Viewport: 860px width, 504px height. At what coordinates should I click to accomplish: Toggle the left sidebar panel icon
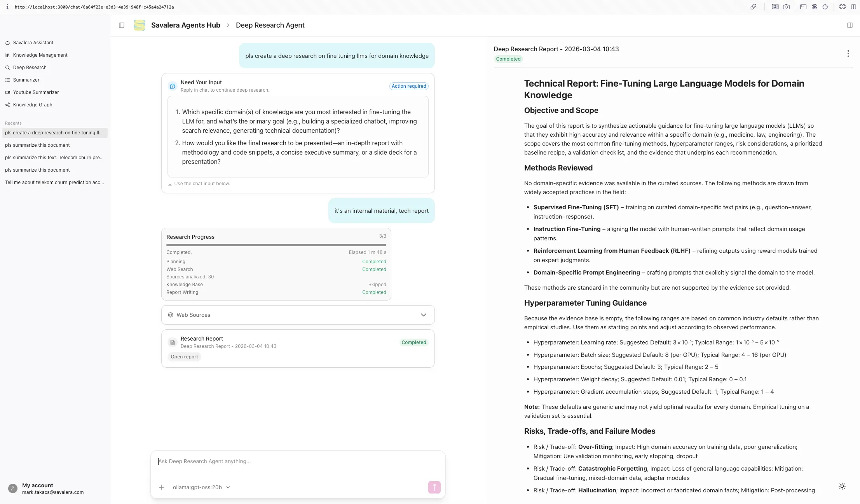[x=122, y=25]
